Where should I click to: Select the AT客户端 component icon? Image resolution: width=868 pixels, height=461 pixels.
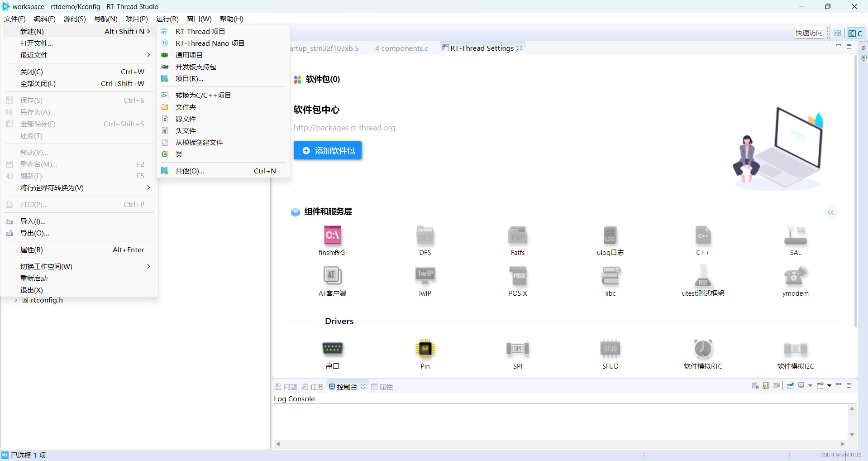(x=333, y=275)
